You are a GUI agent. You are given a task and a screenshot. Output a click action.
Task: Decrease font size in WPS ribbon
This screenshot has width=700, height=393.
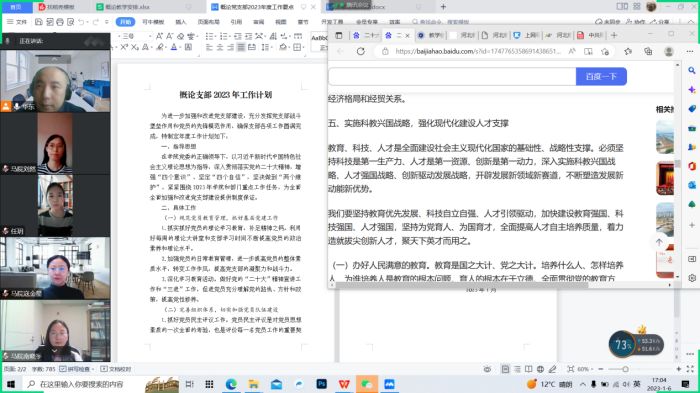click(x=170, y=36)
